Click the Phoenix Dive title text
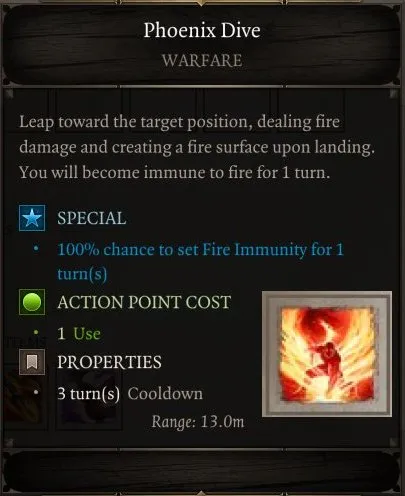405x496 pixels. click(x=202, y=30)
